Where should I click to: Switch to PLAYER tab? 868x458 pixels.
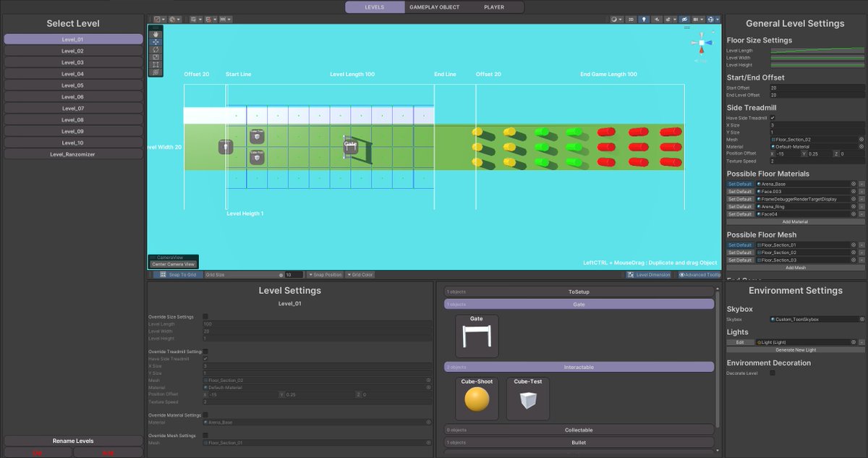pos(494,7)
